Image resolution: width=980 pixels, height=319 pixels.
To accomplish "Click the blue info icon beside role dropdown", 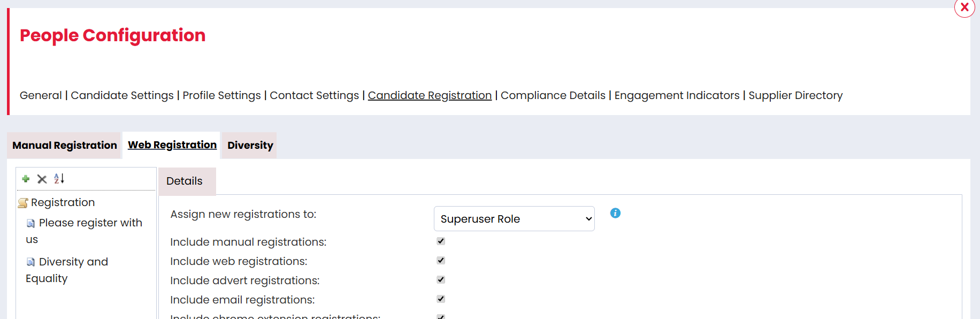I will click(x=615, y=213).
